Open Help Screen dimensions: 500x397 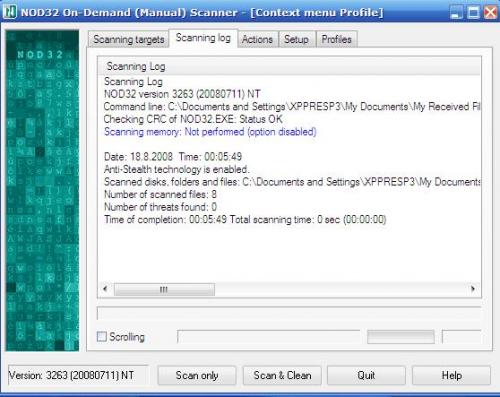[x=452, y=375]
